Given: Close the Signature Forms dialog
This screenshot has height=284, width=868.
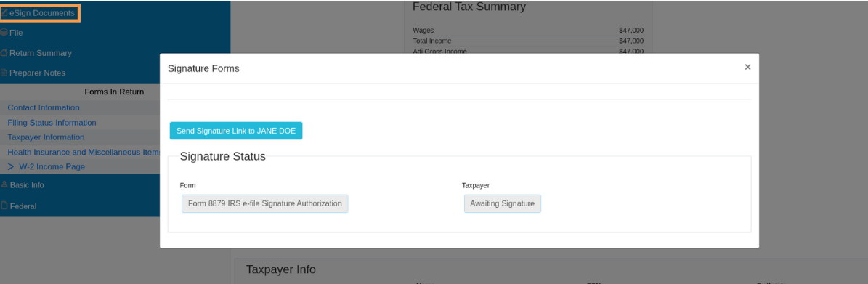Looking at the screenshot, I should coord(747,67).
